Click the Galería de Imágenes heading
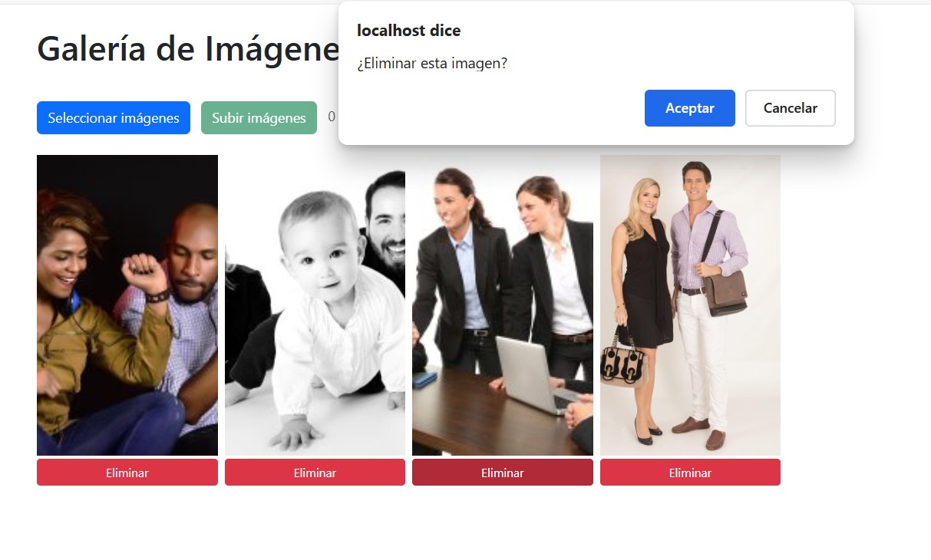This screenshot has height=560, width=931. (x=188, y=49)
